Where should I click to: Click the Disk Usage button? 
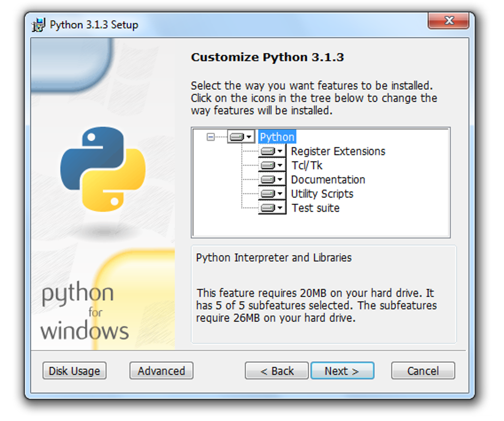pyautogui.click(x=74, y=371)
